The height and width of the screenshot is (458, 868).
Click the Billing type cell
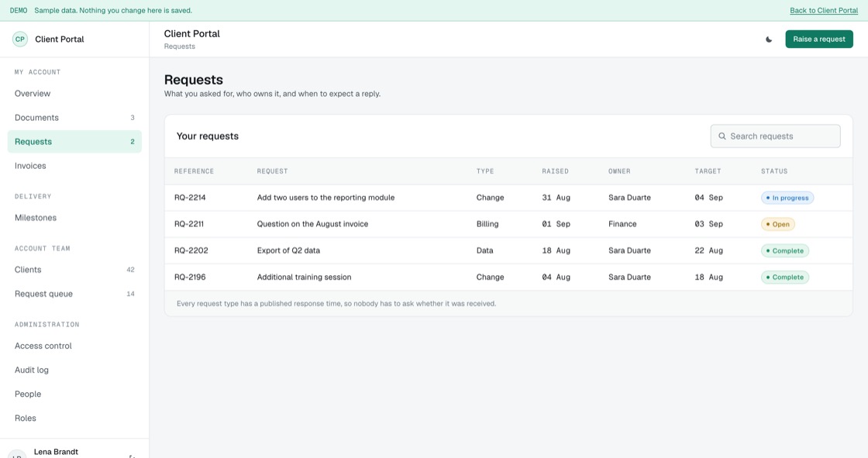tap(487, 224)
